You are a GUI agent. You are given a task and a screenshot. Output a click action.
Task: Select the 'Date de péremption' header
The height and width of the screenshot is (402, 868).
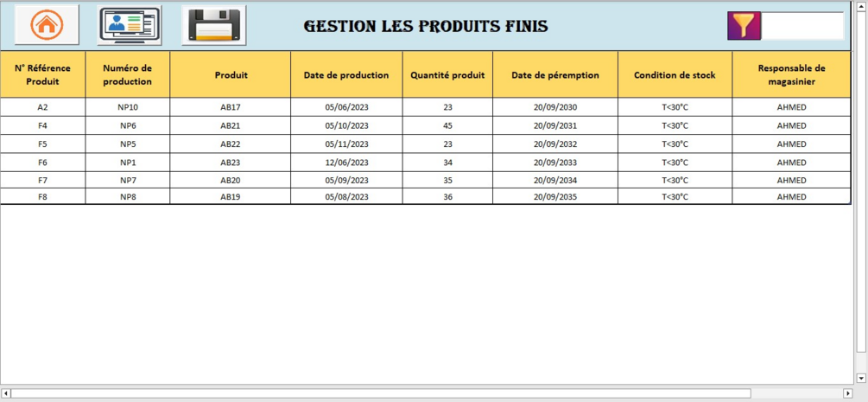click(555, 75)
